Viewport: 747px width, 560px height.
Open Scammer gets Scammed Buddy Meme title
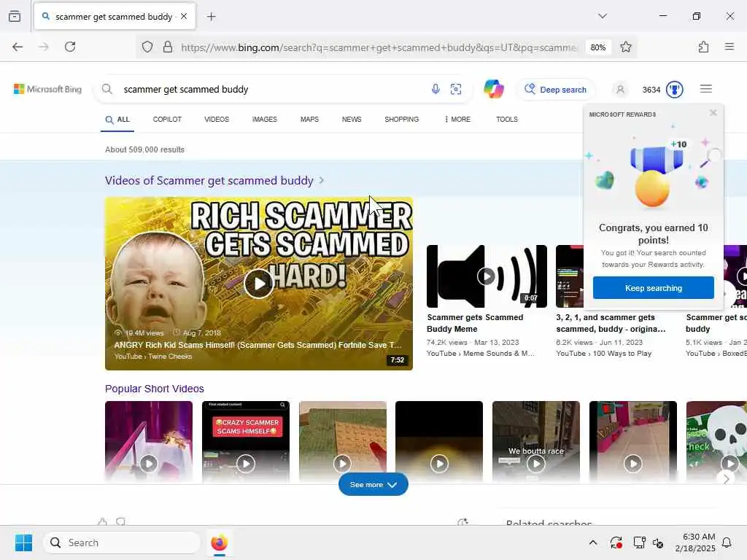point(475,323)
